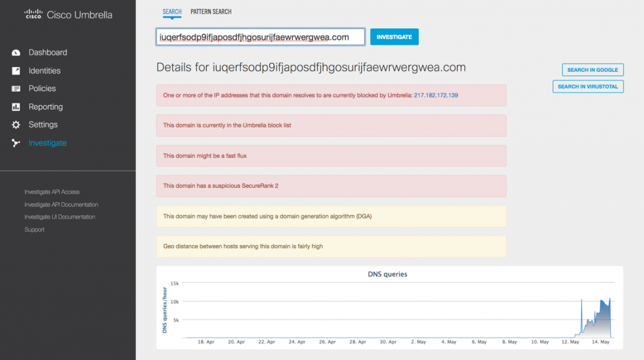
Task: Open the Reporting section
Action: pyautogui.click(x=45, y=107)
